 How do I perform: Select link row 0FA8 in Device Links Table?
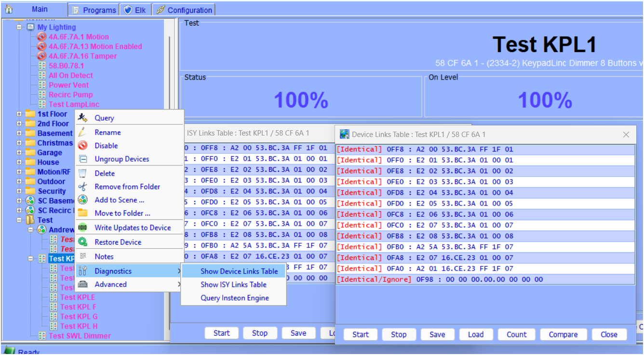click(x=485, y=258)
